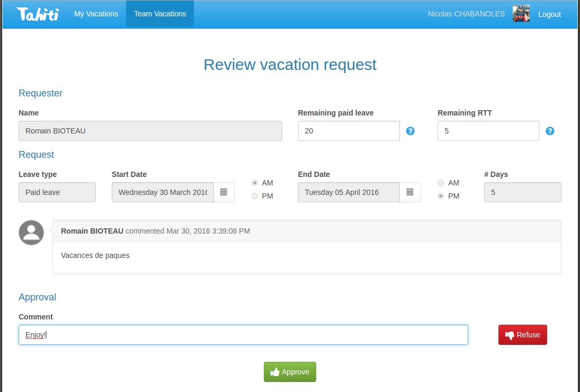Click Nicolas CHABANOLES's profile picture
The width and height of the screenshot is (580, 392).
521,14
